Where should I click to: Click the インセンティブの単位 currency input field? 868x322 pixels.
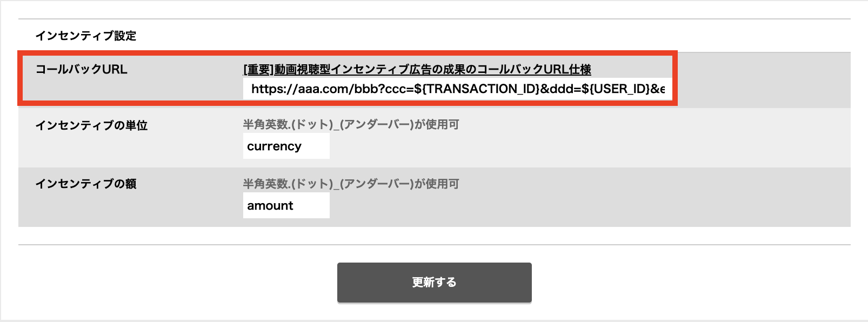pos(286,146)
